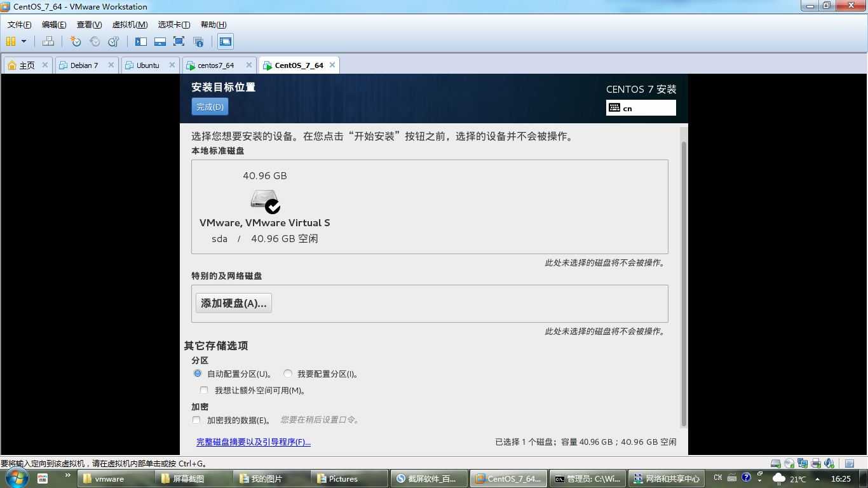Click the network adapter status bar icon
The width and height of the screenshot is (868, 488).
(x=803, y=464)
